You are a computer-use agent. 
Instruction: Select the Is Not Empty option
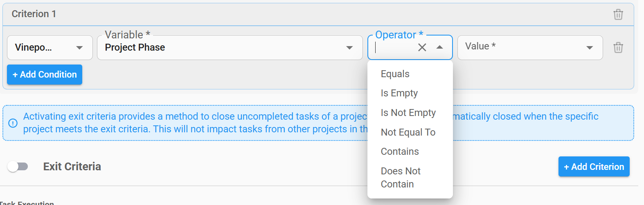point(408,113)
